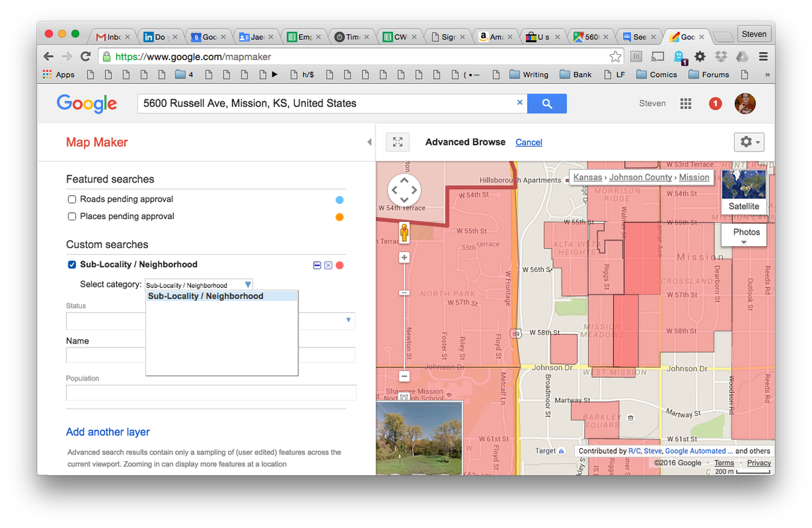This screenshot has height=528, width=812.
Task: Click Add another layer link
Action: (x=108, y=432)
